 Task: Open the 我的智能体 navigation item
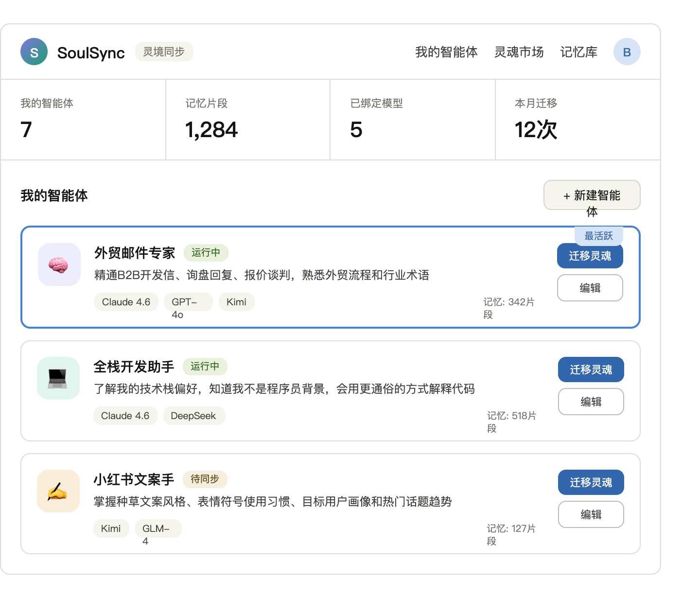[446, 52]
